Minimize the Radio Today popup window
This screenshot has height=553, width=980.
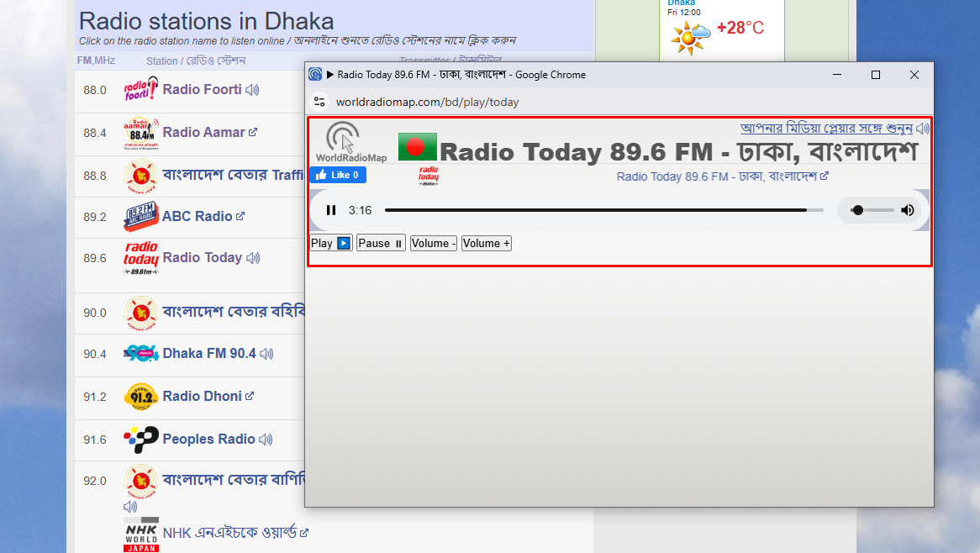[837, 74]
